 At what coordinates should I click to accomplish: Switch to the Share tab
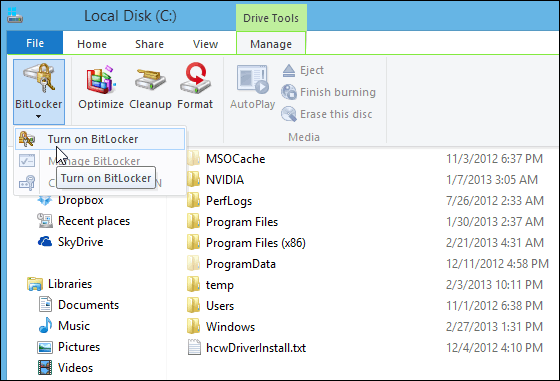pyautogui.click(x=149, y=44)
